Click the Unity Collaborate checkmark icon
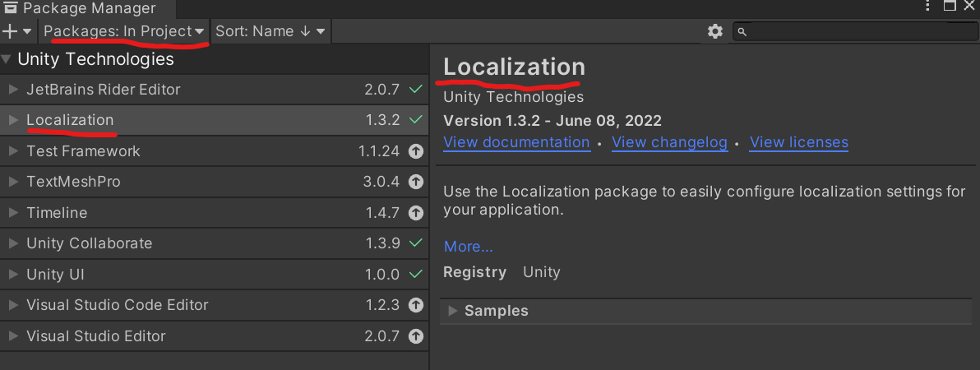This screenshot has width=980, height=370. pyautogui.click(x=416, y=243)
